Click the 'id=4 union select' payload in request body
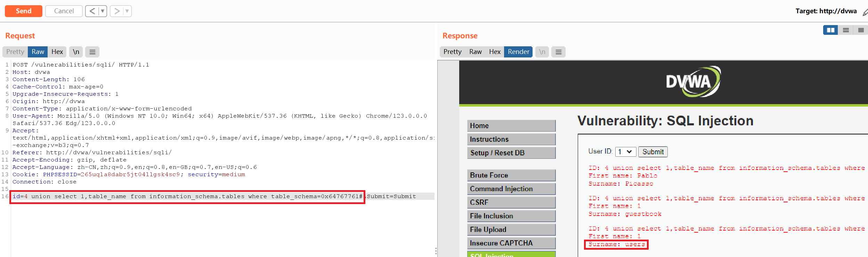Screen dimensions: 868x257 coord(187,196)
